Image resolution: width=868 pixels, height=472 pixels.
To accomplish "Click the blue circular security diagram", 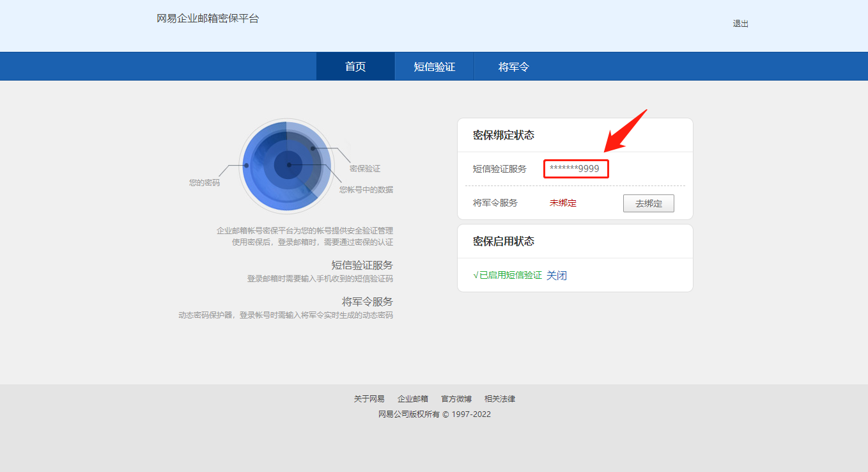I will coord(286,165).
